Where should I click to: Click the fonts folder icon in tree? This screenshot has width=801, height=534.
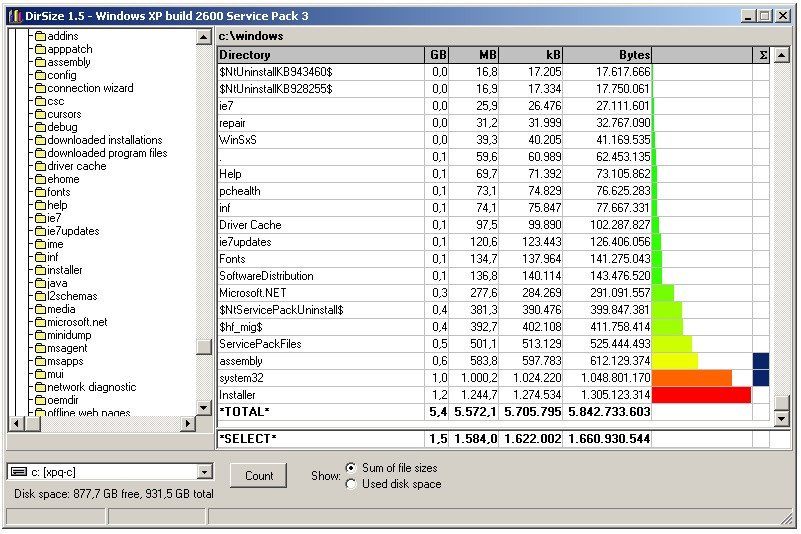pos(40,192)
